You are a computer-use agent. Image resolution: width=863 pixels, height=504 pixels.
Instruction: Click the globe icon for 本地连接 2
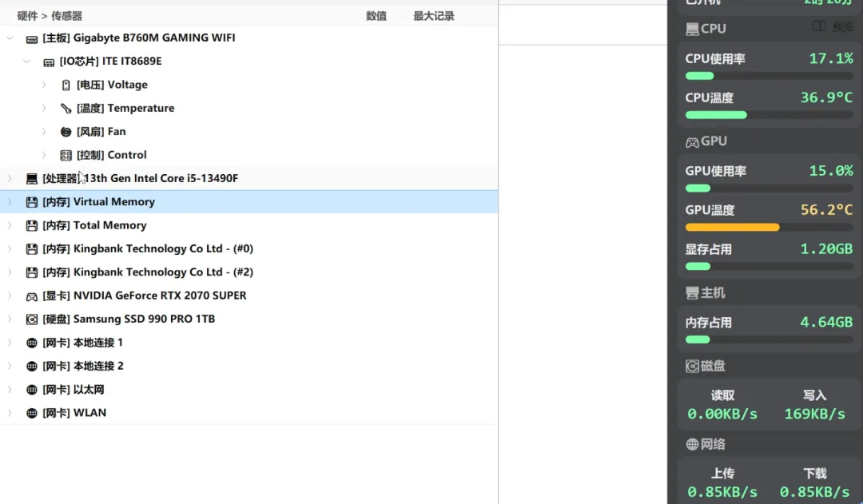coord(32,367)
